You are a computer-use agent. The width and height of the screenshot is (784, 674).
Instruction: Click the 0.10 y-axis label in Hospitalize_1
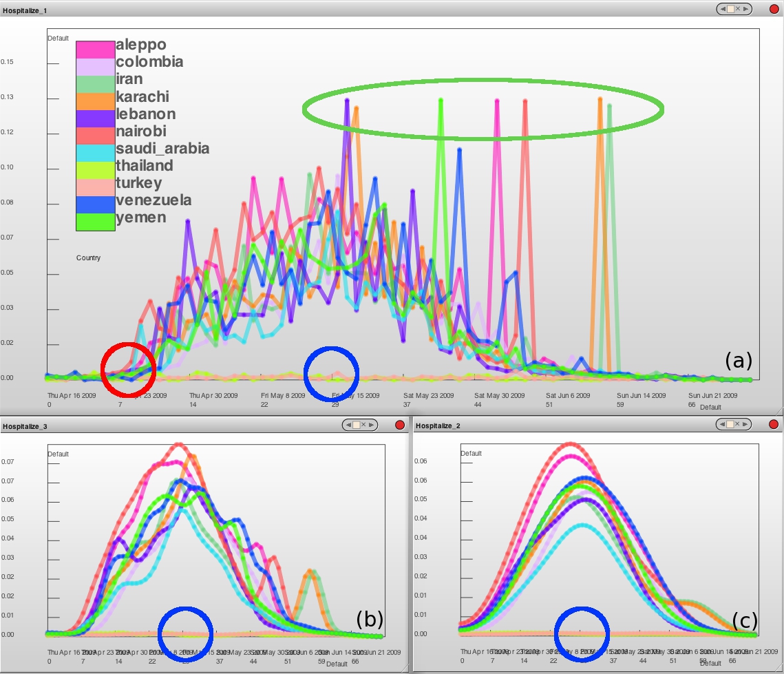pos(7,167)
